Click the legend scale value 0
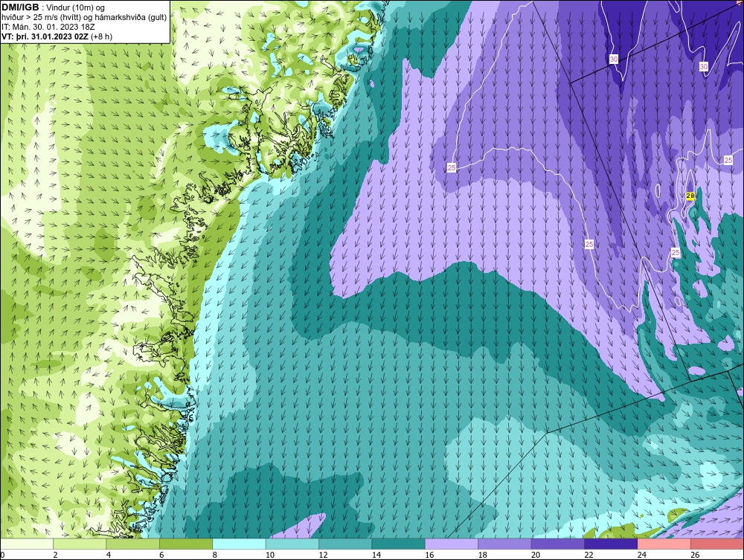Image resolution: width=744 pixels, height=560 pixels. pyautogui.click(x=2, y=555)
